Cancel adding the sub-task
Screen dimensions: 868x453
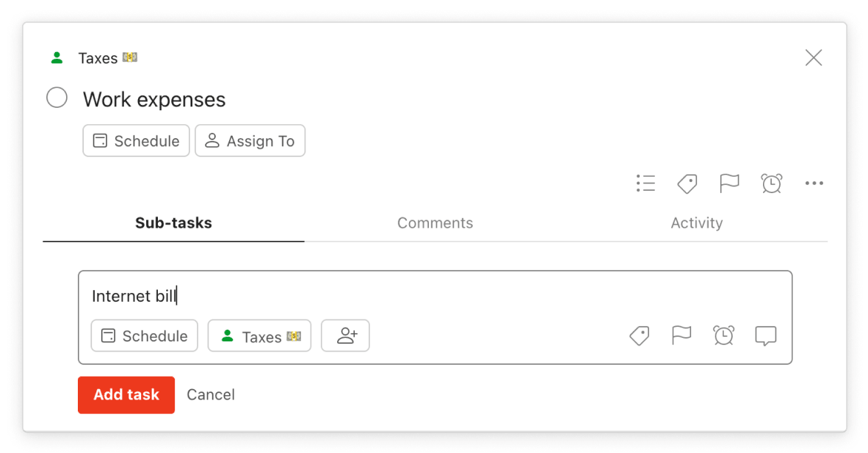coord(211,394)
